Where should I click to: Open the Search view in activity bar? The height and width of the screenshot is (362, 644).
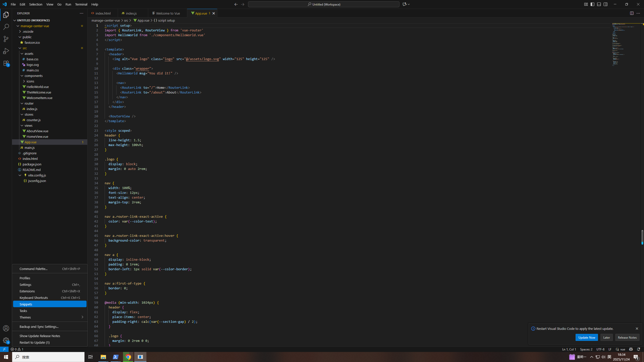[6, 27]
